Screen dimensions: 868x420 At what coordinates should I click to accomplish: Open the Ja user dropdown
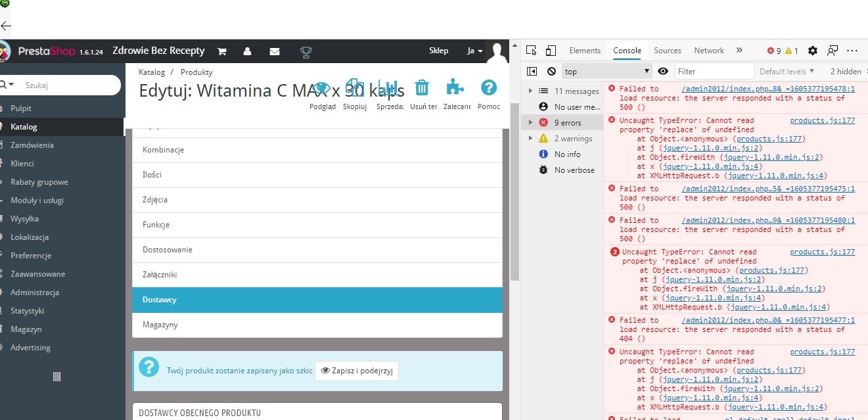coord(475,51)
